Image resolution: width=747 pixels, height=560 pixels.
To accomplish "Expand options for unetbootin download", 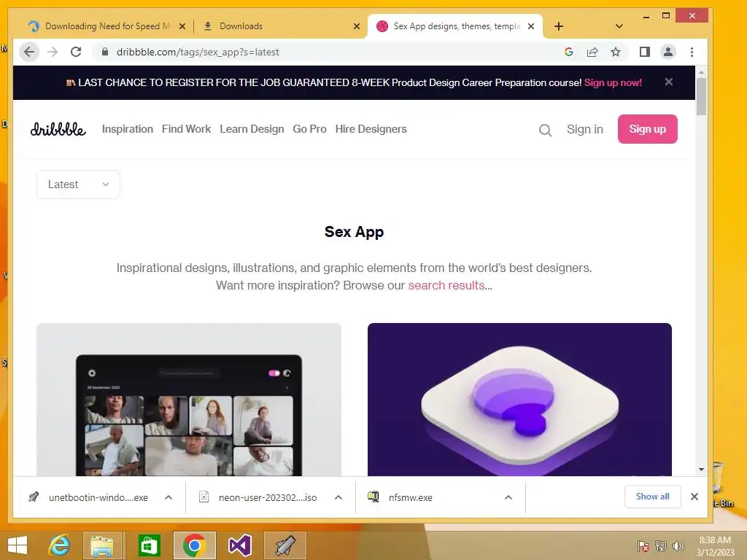I will pos(169,497).
